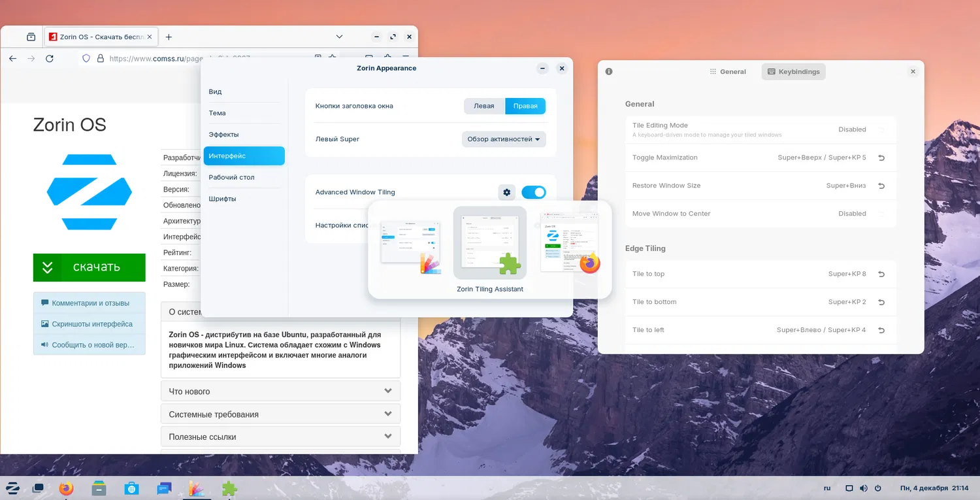
Task: Expand the 'Что нового' section
Action: pos(280,392)
